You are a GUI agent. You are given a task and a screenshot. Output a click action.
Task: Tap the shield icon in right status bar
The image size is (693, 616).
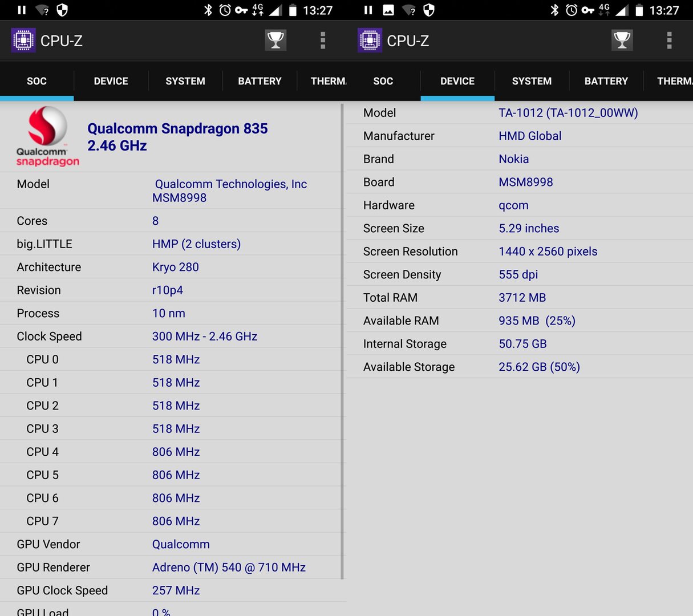[x=429, y=10]
